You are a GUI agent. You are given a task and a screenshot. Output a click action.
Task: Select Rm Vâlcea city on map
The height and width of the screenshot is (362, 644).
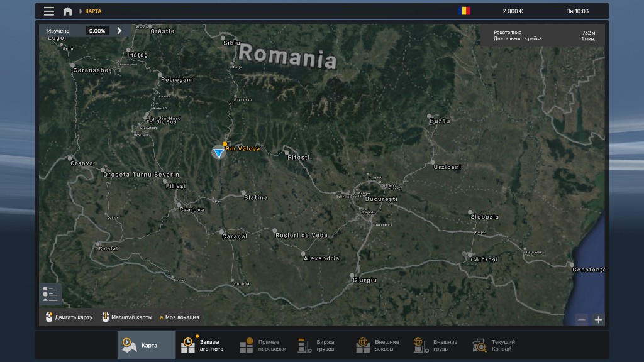coord(243,148)
